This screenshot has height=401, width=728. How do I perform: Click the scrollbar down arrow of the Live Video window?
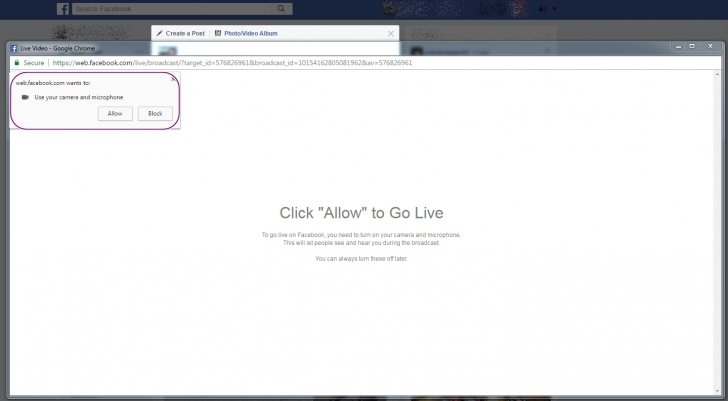[x=717, y=391]
